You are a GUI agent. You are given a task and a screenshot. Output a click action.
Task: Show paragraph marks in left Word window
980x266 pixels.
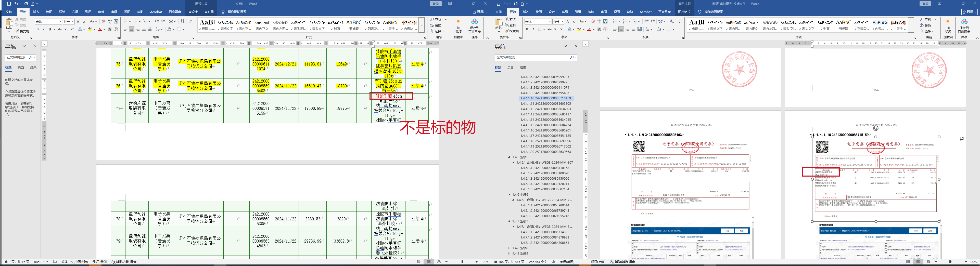tap(190, 22)
